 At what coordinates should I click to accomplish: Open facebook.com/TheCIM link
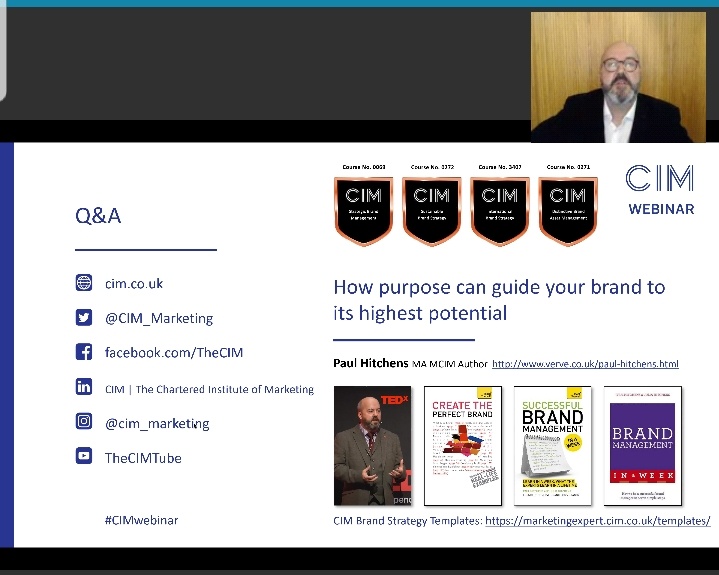click(x=174, y=352)
